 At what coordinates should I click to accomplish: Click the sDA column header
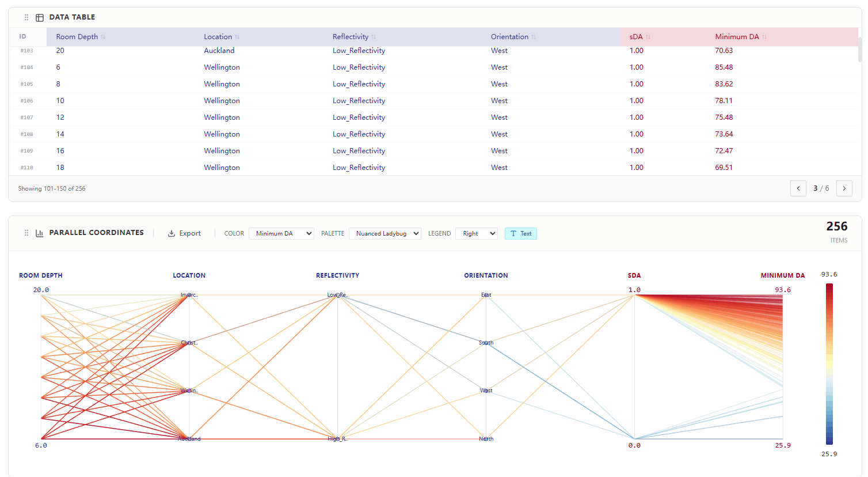click(635, 37)
